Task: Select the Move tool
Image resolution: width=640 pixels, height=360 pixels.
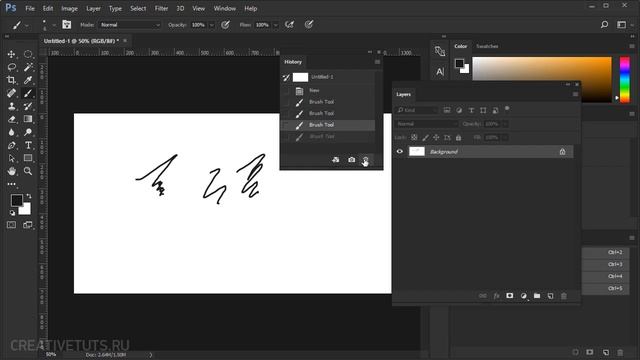Action: point(11,54)
